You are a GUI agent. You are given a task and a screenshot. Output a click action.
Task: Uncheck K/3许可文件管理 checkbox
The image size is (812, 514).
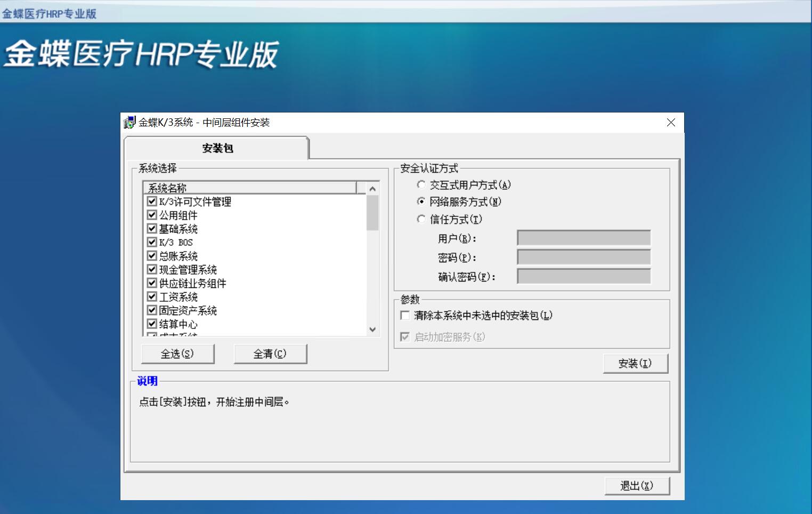[x=152, y=202]
